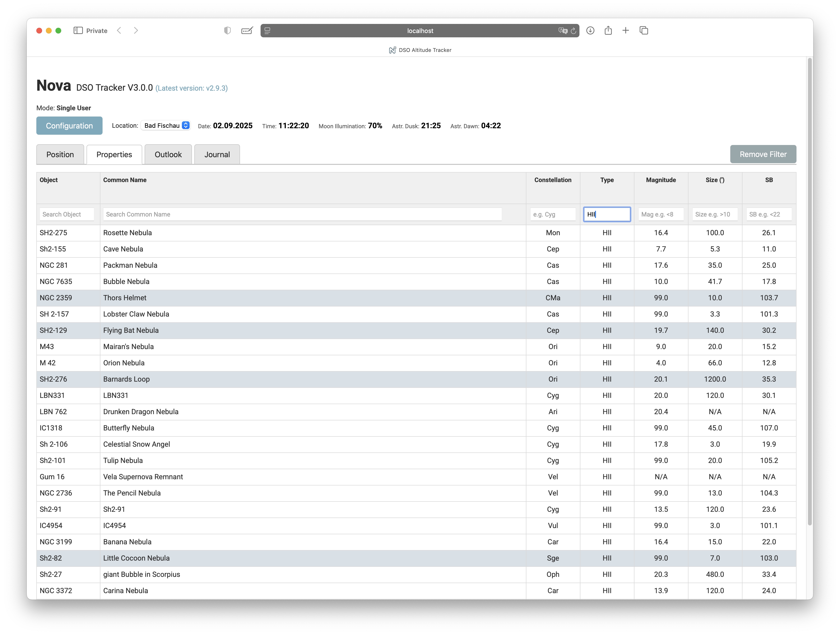This screenshot has height=635, width=840.
Task: Click the Share icon in toolbar
Action: [x=608, y=30]
